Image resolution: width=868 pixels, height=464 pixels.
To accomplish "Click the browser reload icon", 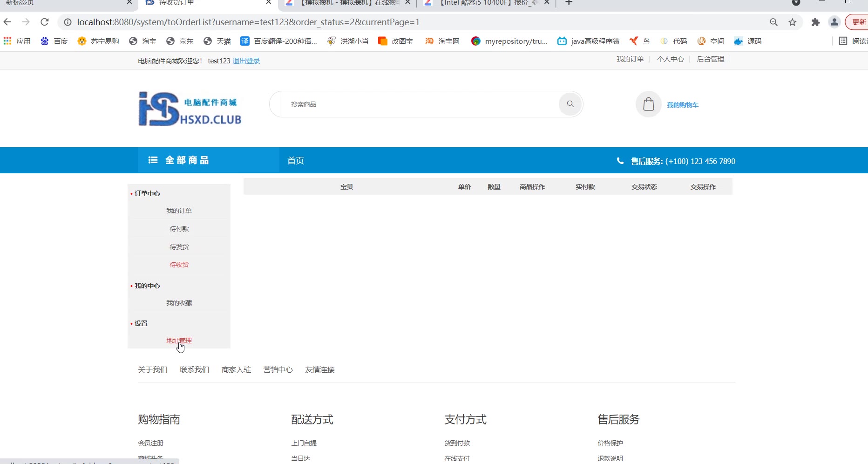I will (x=45, y=22).
